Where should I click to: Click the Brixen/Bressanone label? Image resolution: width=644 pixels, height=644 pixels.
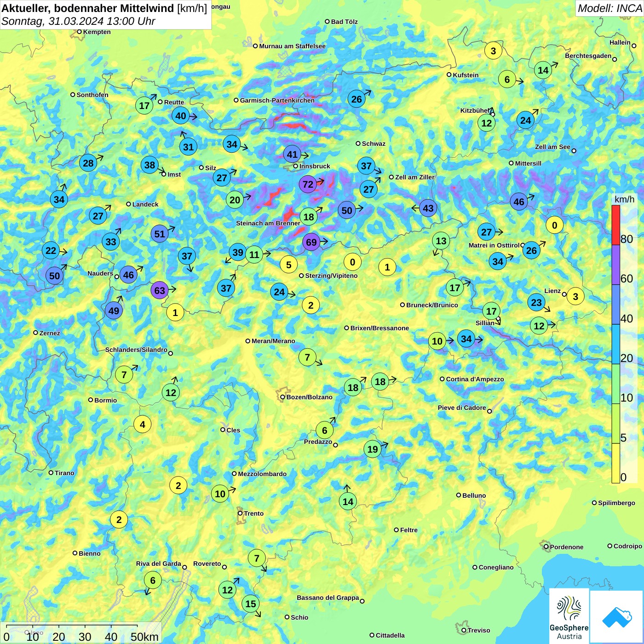(x=379, y=328)
